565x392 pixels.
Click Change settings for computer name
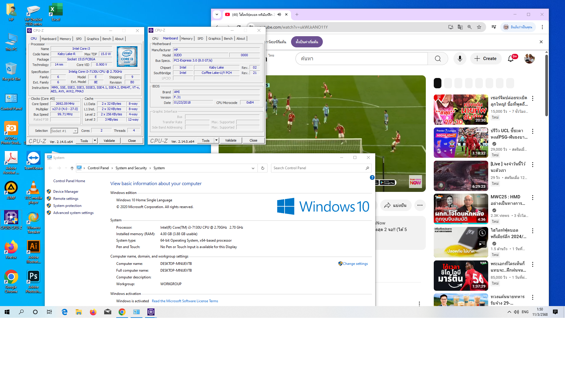coord(355,264)
